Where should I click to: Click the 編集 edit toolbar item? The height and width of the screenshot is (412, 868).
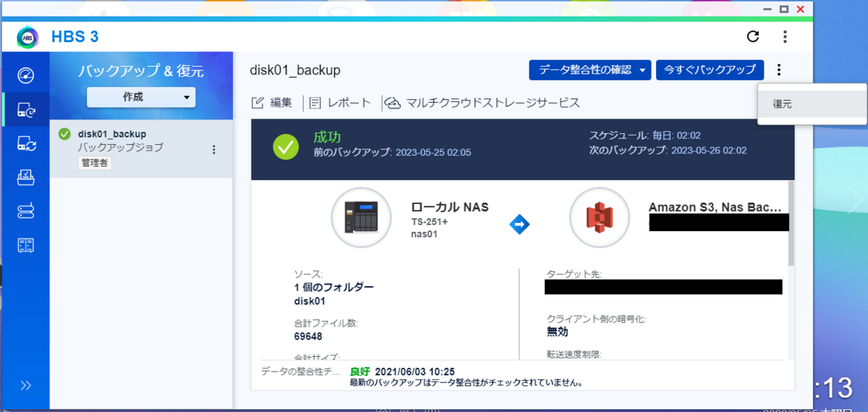(272, 103)
